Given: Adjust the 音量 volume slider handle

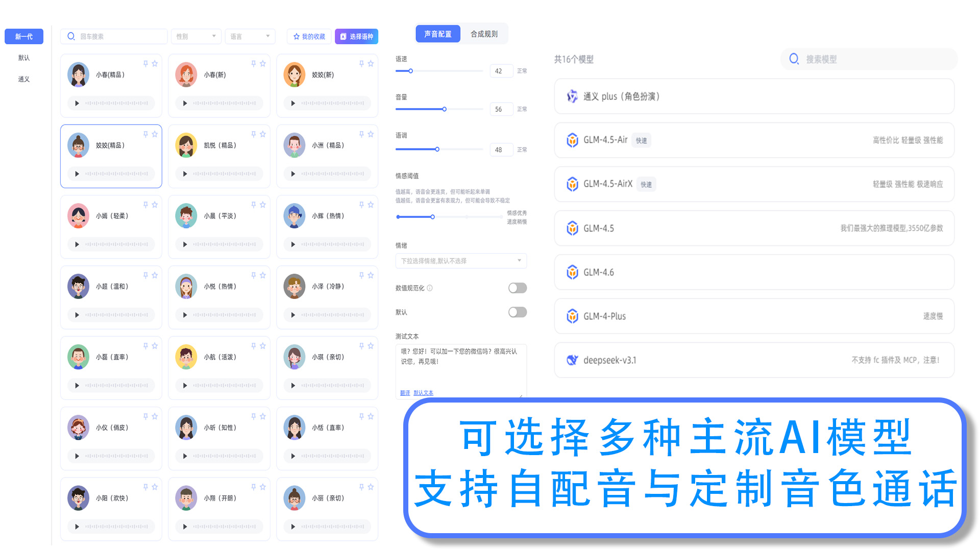Looking at the screenshot, I should (x=444, y=109).
